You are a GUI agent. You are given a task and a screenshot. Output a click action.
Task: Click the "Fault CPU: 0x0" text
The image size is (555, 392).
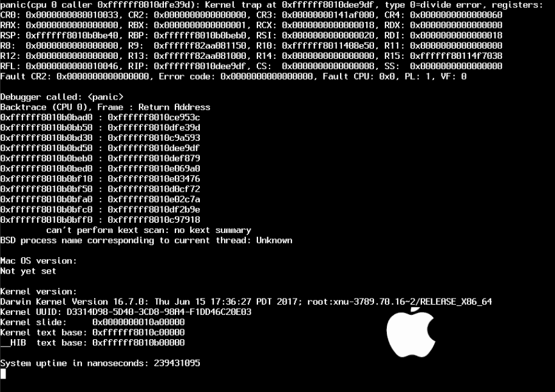pyautogui.click(x=359, y=77)
